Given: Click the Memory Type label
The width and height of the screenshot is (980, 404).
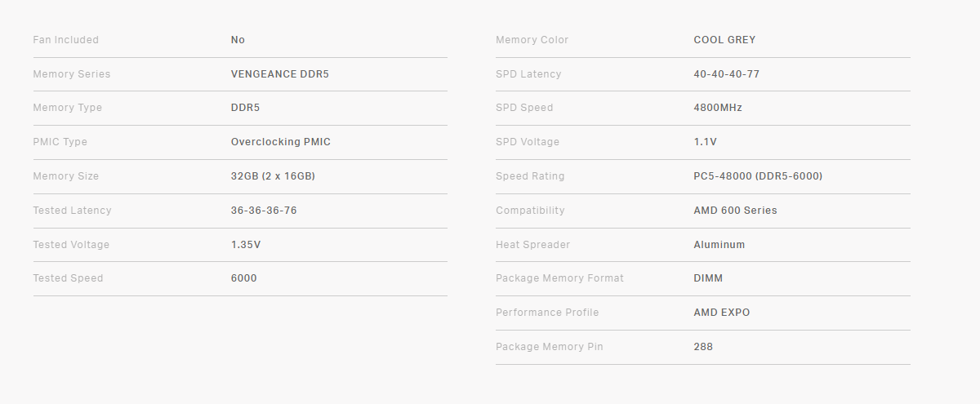Looking at the screenshot, I should (x=67, y=108).
